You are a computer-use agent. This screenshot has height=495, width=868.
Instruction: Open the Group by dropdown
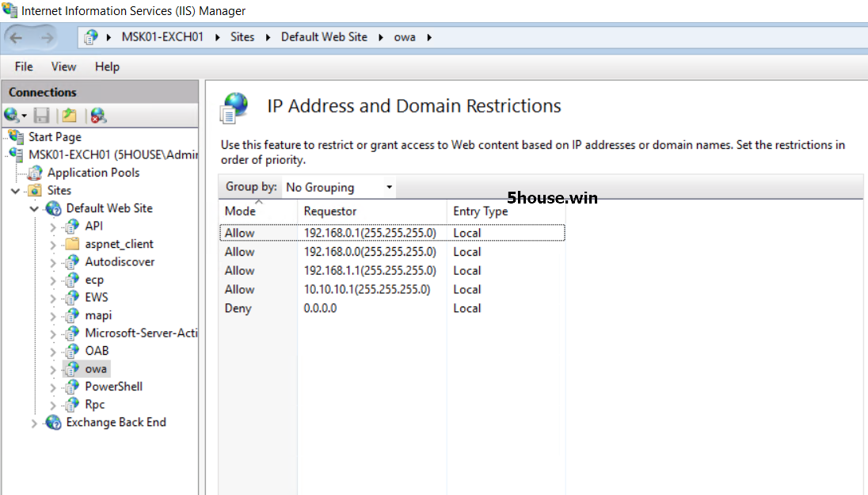(x=339, y=188)
